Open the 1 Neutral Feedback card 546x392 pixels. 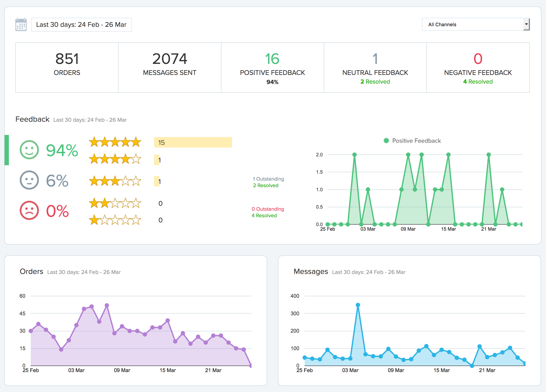[x=375, y=68]
